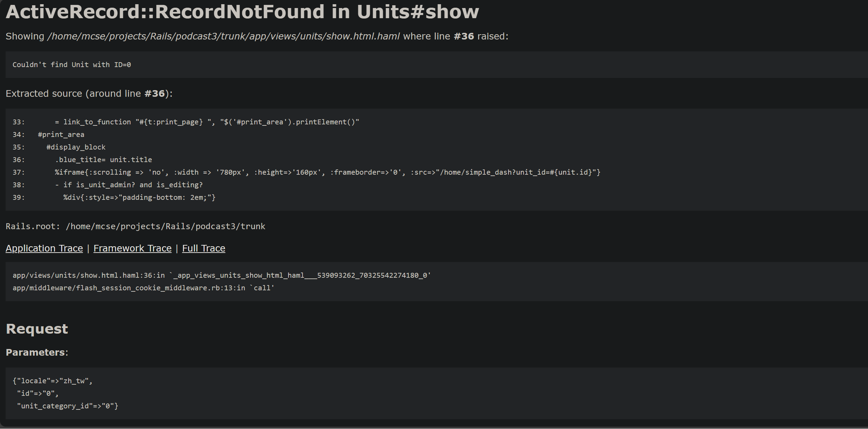The height and width of the screenshot is (429, 868).
Task: Click the "id"=>"0" parameter
Action: (x=38, y=393)
